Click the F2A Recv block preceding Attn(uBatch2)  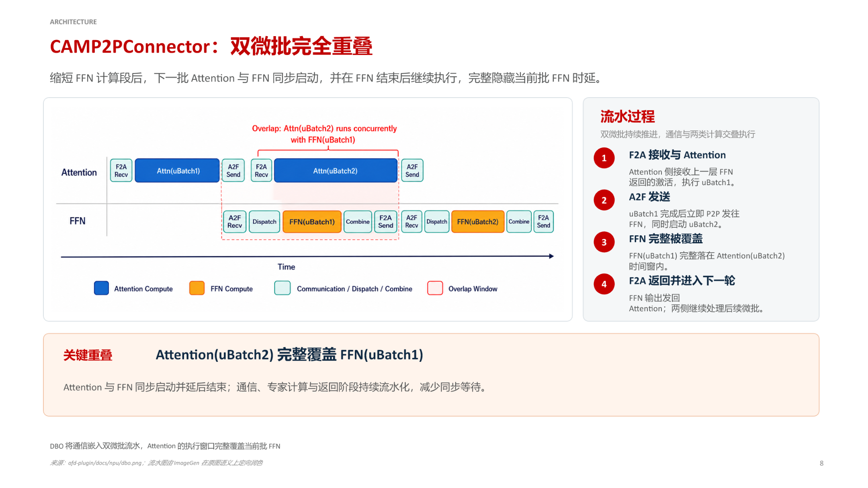pos(262,171)
